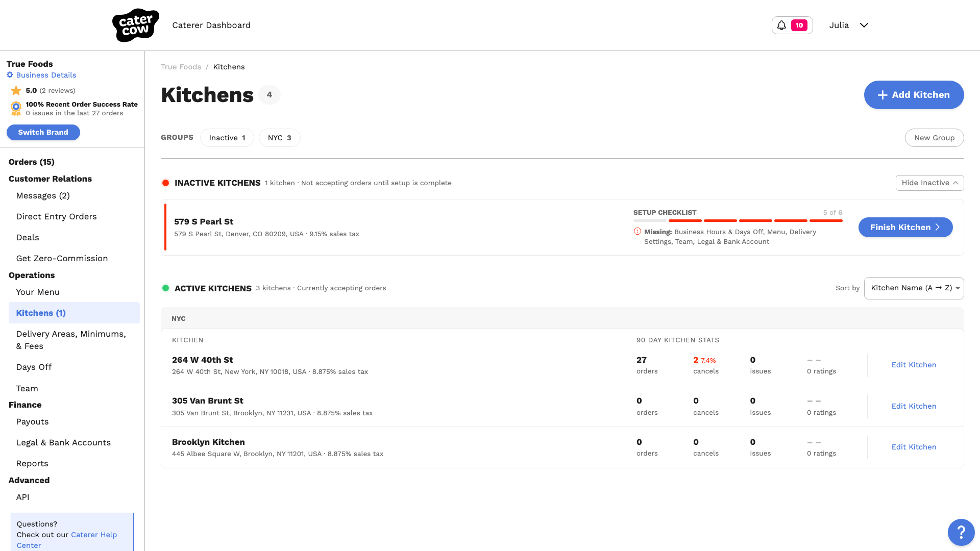
Task: Click the Add Kitchen button
Action: [x=914, y=95]
